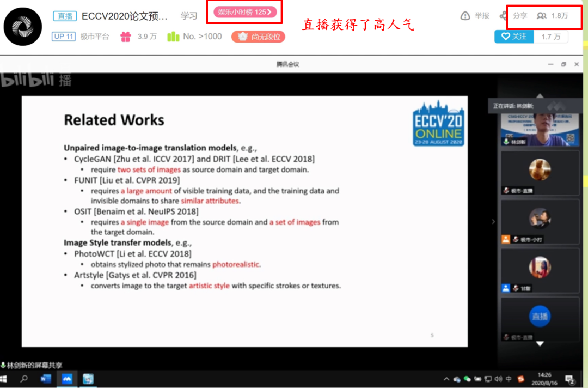588x388 pixels.
Task: Click the UP 11 level badge
Action: click(63, 37)
